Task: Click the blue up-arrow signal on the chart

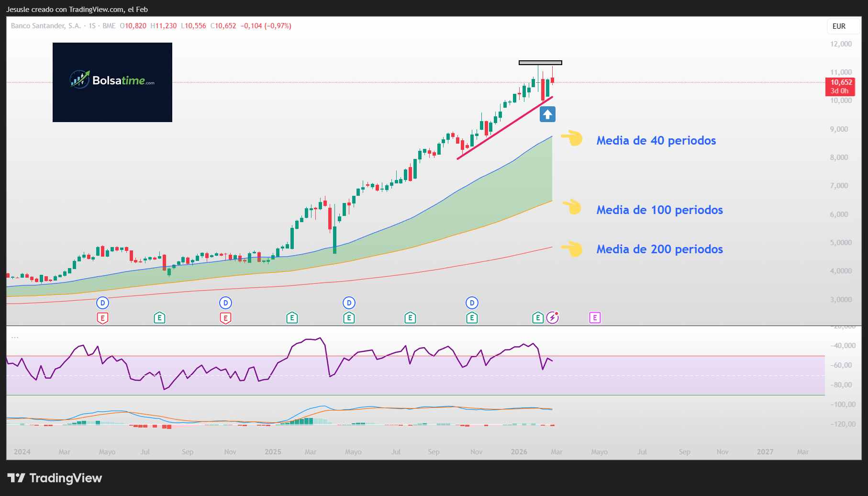Action: 547,114
